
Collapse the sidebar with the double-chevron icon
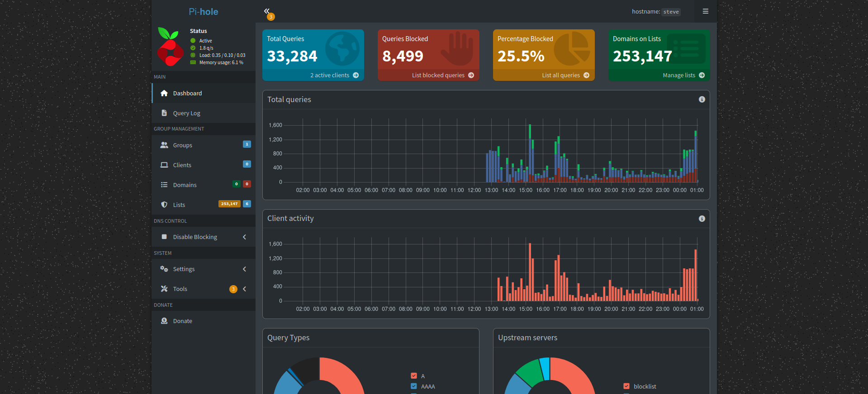(267, 11)
